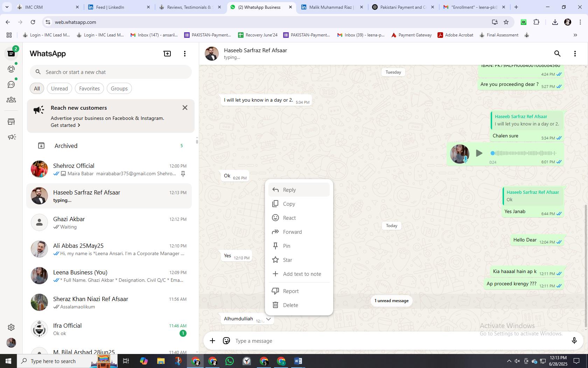Open Leena Business (You) chat

(109, 276)
